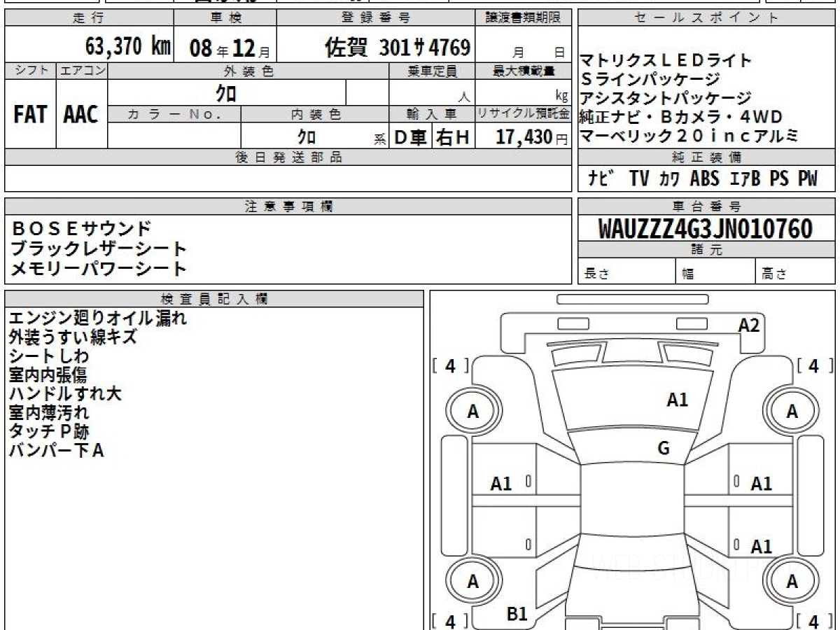
Task: Click the B1 mark on the rear fender
Action: point(517,615)
